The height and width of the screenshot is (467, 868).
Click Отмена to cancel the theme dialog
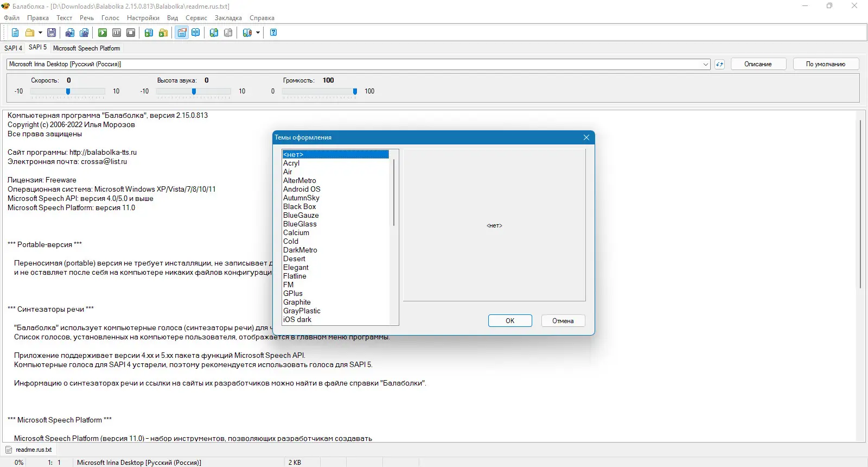click(x=563, y=321)
